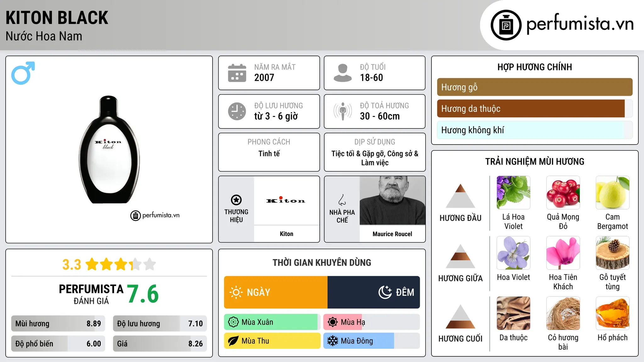Click the sillage icon beside Độ toả hương
The width and height of the screenshot is (644, 362).
[x=343, y=111]
